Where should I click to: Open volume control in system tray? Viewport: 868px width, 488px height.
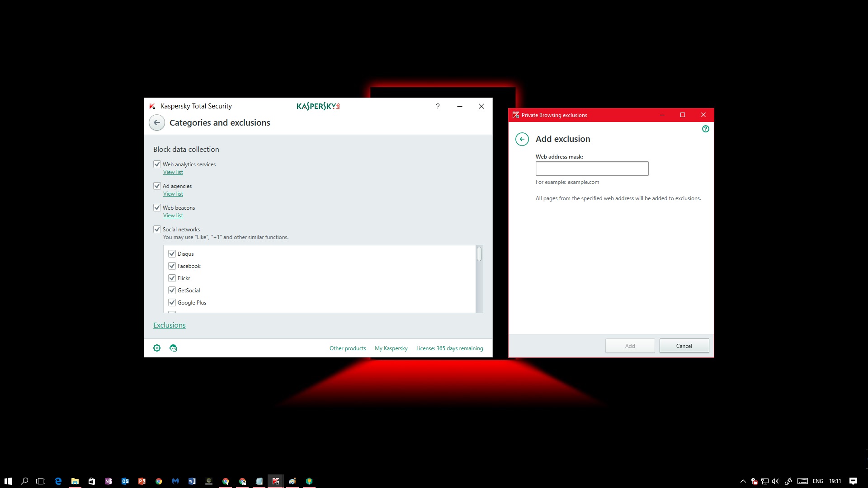pyautogui.click(x=776, y=481)
